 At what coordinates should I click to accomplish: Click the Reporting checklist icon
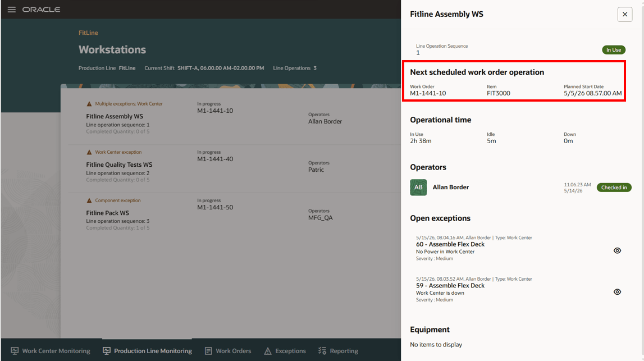[x=322, y=351]
